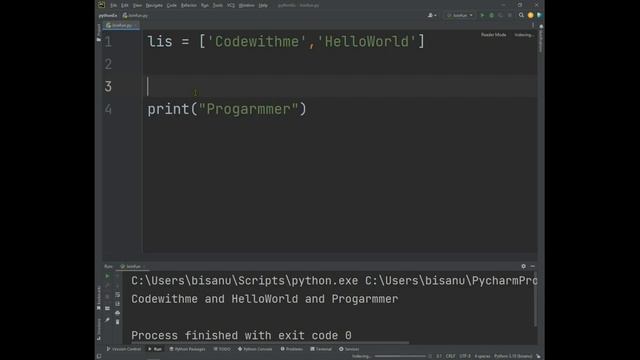
Task: Open TODO tool window
Action: click(222, 349)
